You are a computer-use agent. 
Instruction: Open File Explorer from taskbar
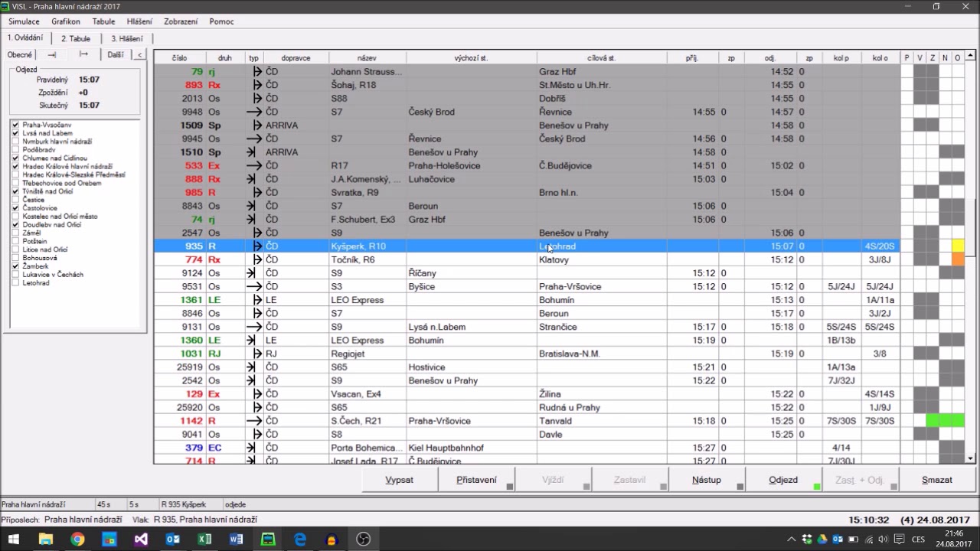46,540
